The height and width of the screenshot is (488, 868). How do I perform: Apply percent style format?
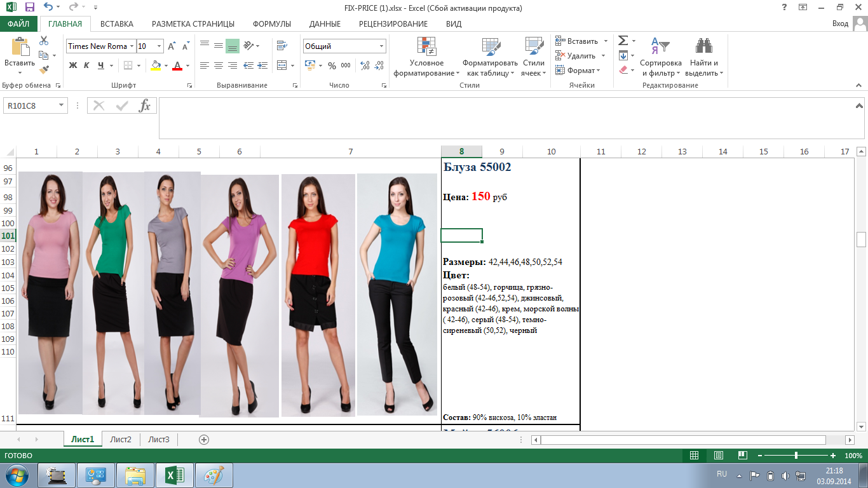pyautogui.click(x=332, y=65)
